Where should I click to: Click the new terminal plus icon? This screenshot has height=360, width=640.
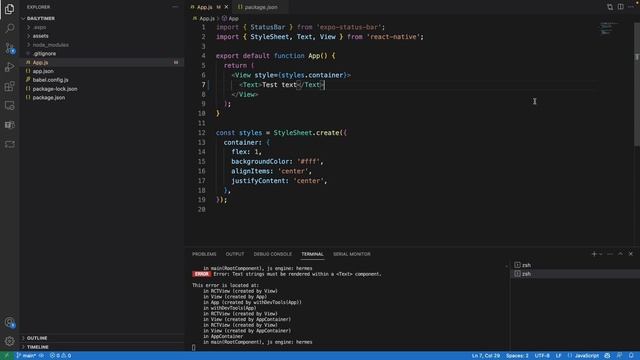pos(594,254)
